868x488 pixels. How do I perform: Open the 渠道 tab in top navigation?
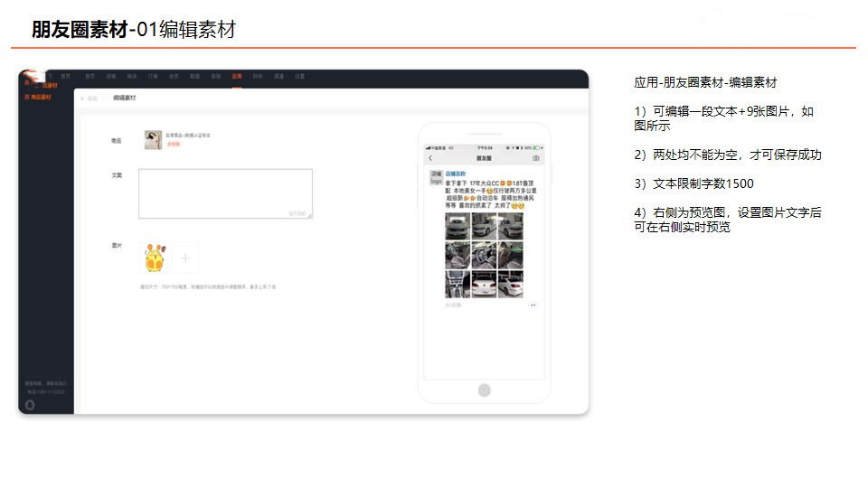click(x=279, y=76)
